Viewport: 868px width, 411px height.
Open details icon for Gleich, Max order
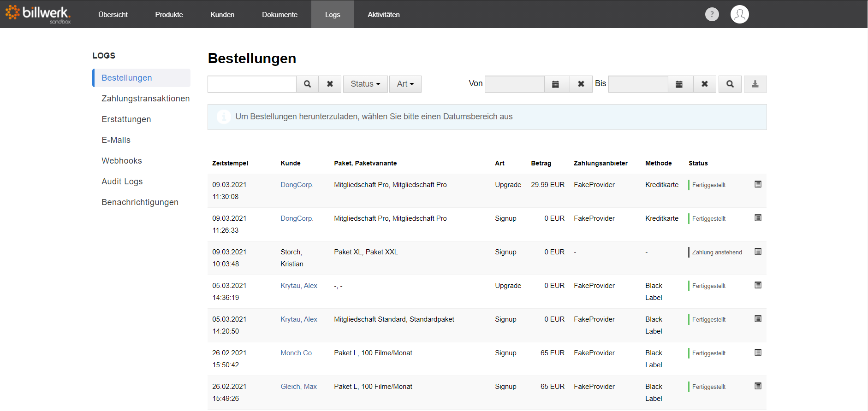point(758,386)
